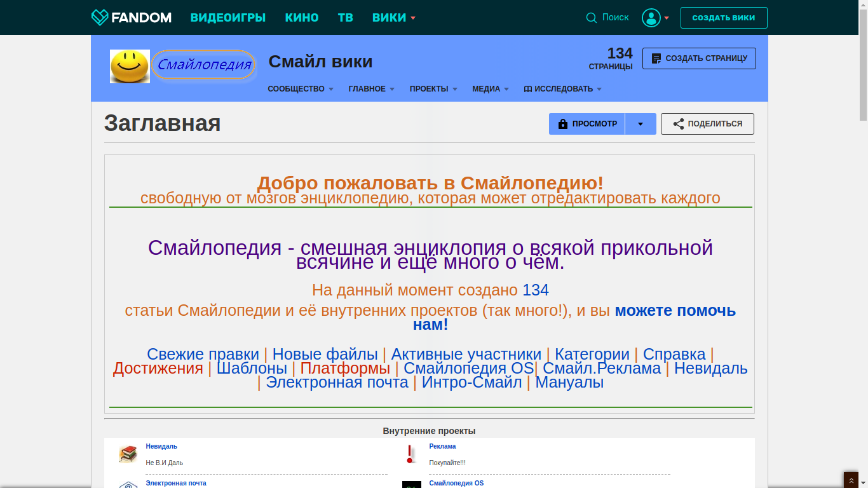
Task: Open the user avatar icon
Action: point(651,18)
